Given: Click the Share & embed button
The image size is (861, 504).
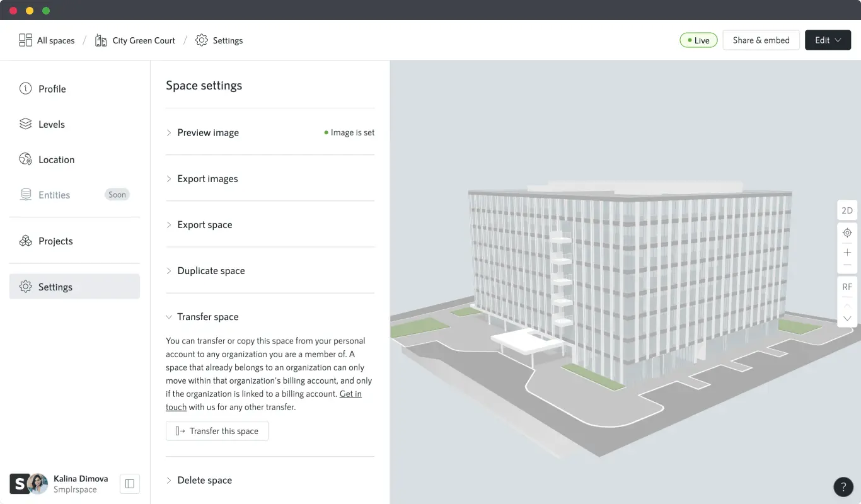Looking at the screenshot, I should 761,40.
